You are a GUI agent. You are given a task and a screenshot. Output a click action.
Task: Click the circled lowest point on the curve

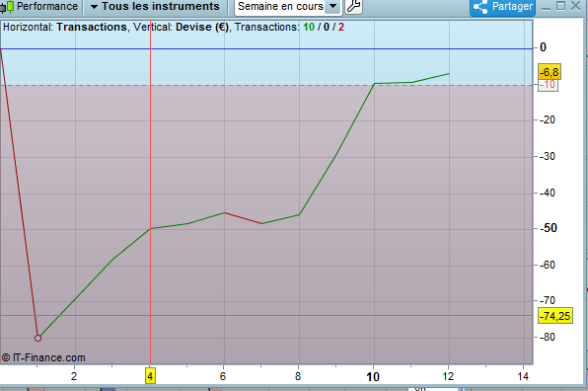click(37, 338)
